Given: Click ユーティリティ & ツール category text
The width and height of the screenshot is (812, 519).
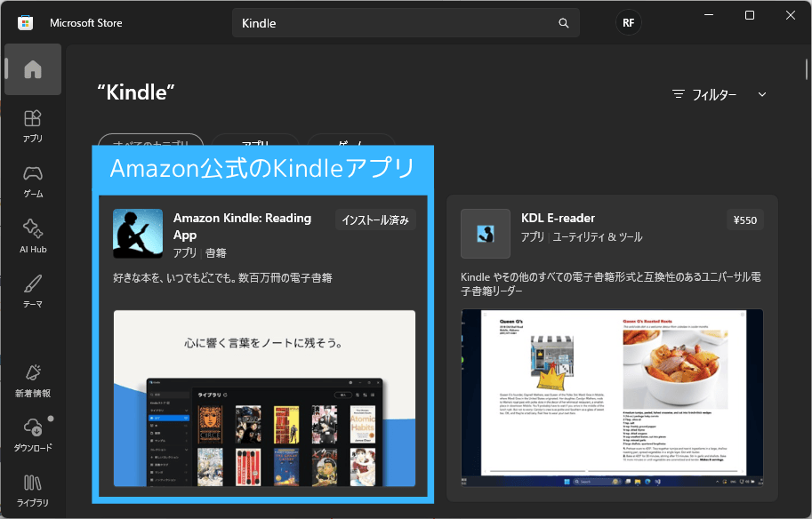Looking at the screenshot, I should [597, 237].
